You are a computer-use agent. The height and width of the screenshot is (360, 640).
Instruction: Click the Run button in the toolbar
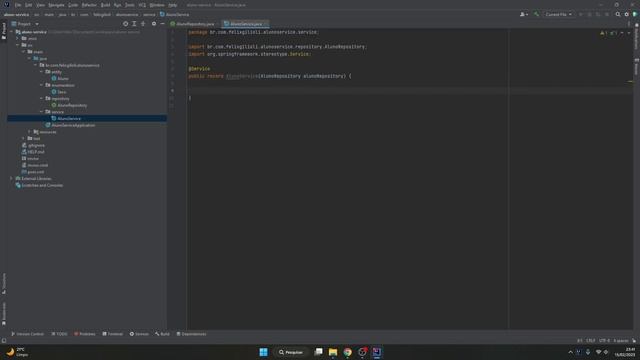[x=581, y=14]
